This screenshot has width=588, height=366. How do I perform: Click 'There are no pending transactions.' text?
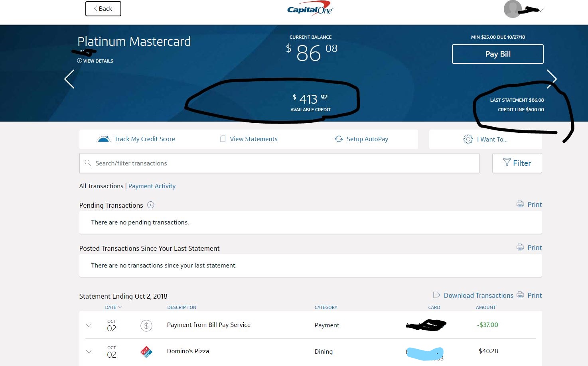coord(140,222)
